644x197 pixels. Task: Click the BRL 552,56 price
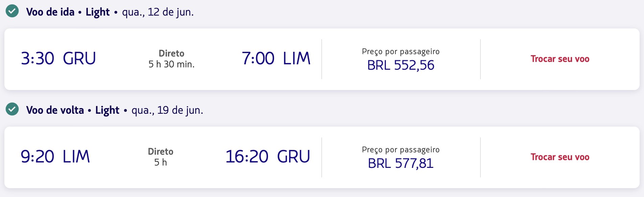pos(401,65)
